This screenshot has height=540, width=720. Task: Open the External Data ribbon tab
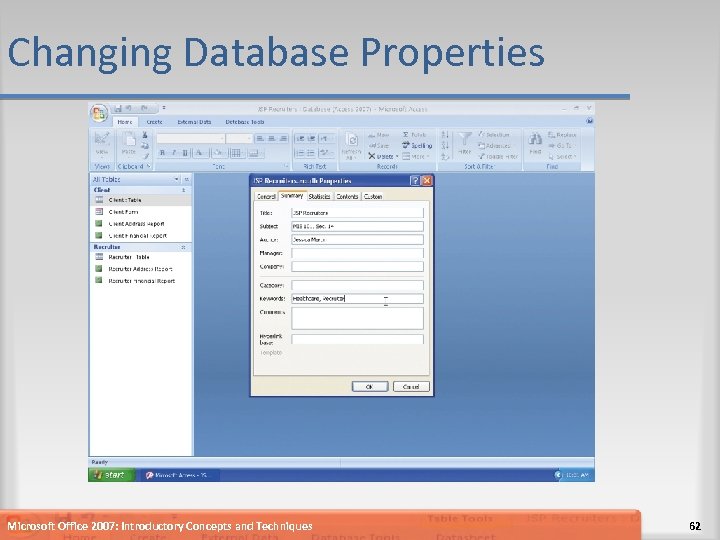click(194, 122)
